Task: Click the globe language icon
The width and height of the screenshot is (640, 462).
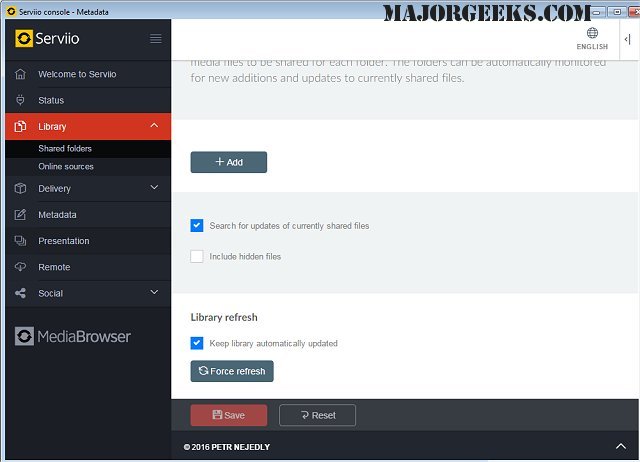Action: 592,33
